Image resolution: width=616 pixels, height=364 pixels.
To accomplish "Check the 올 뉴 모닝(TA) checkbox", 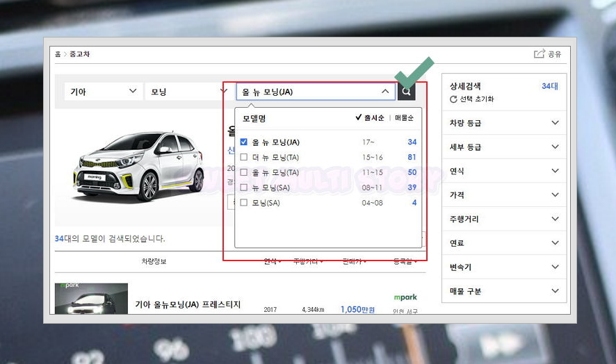I will tap(243, 172).
